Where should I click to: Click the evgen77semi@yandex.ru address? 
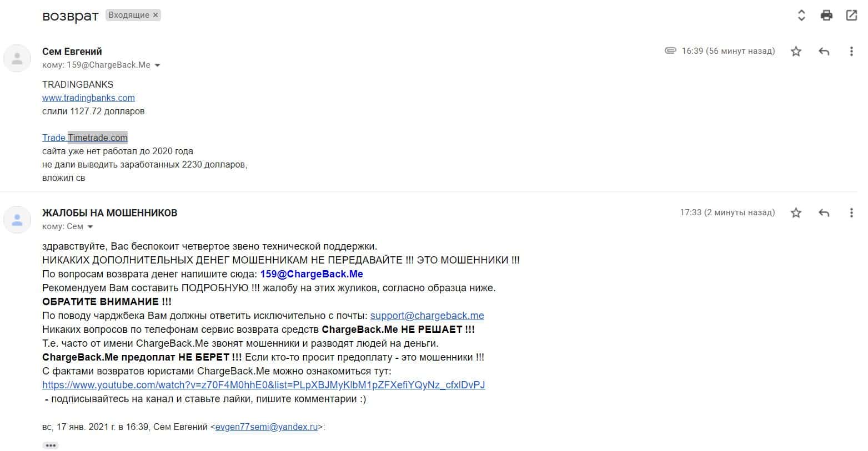pos(267,427)
